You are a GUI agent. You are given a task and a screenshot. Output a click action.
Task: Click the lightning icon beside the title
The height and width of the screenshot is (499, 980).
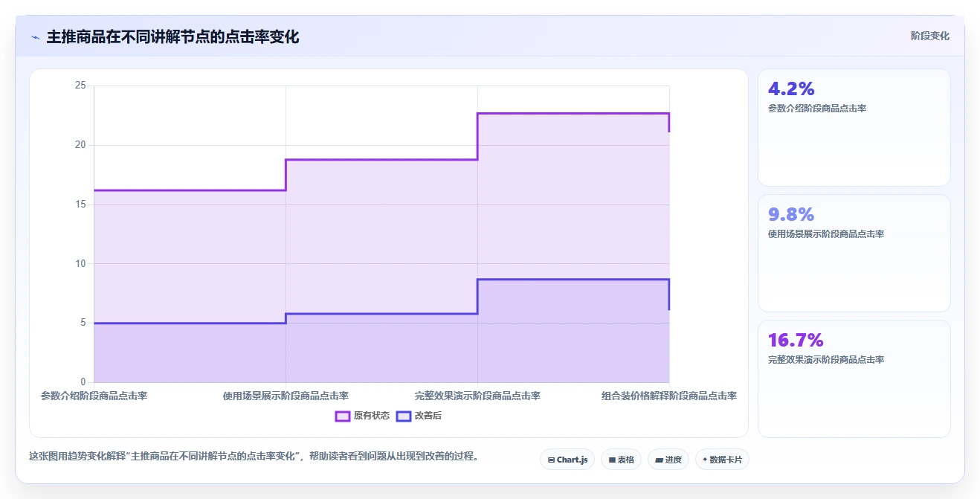[35, 37]
